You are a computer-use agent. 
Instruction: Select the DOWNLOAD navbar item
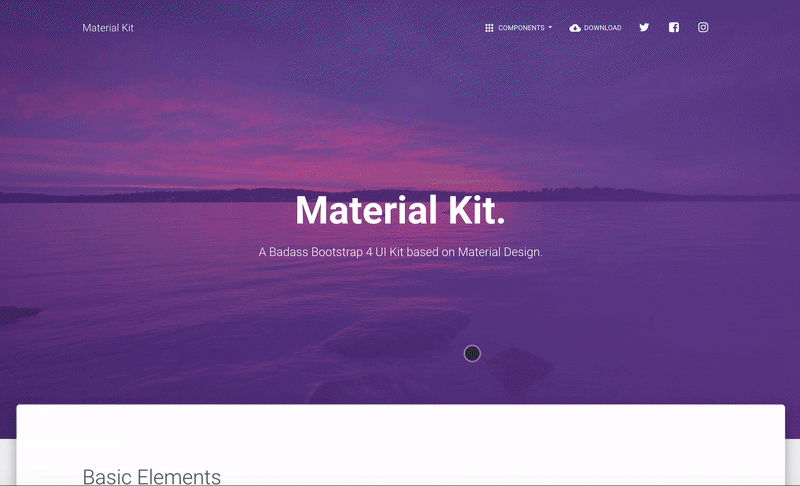(x=595, y=28)
